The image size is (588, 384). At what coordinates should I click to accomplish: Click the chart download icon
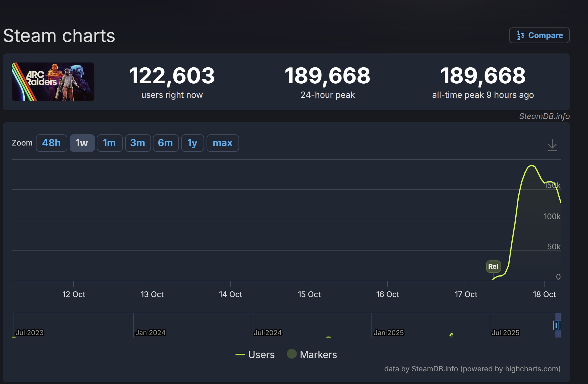point(552,145)
